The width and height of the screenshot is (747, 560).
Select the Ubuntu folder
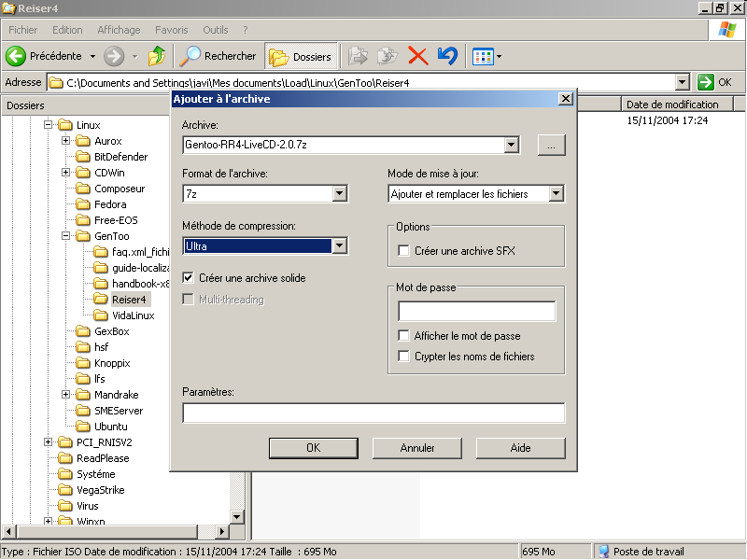[x=102, y=427]
